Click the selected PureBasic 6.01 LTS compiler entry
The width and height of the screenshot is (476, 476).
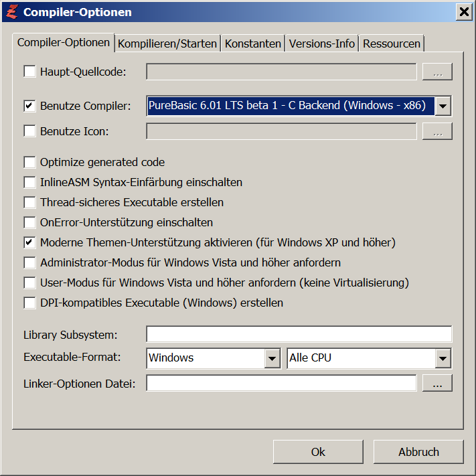tap(291, 106)
